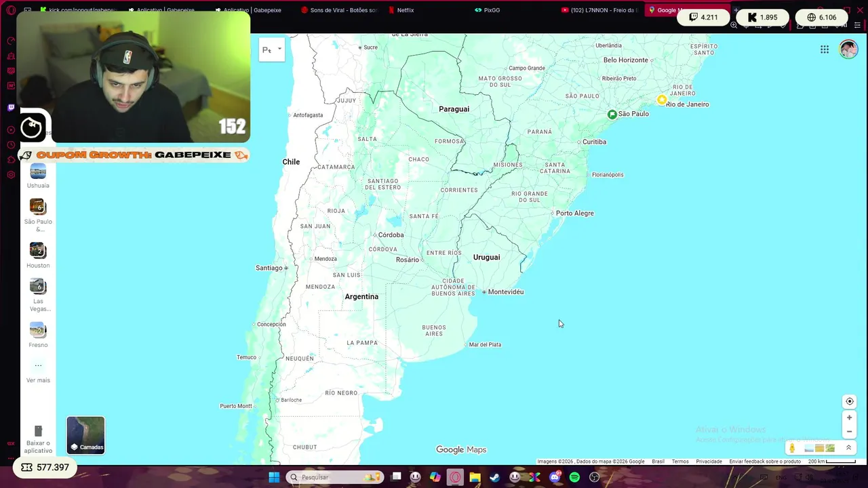The width and height of the screenshot is (868, 488).
Task: Open the Privacidade link
Action: pyautogui.click(x=709, y=462)
